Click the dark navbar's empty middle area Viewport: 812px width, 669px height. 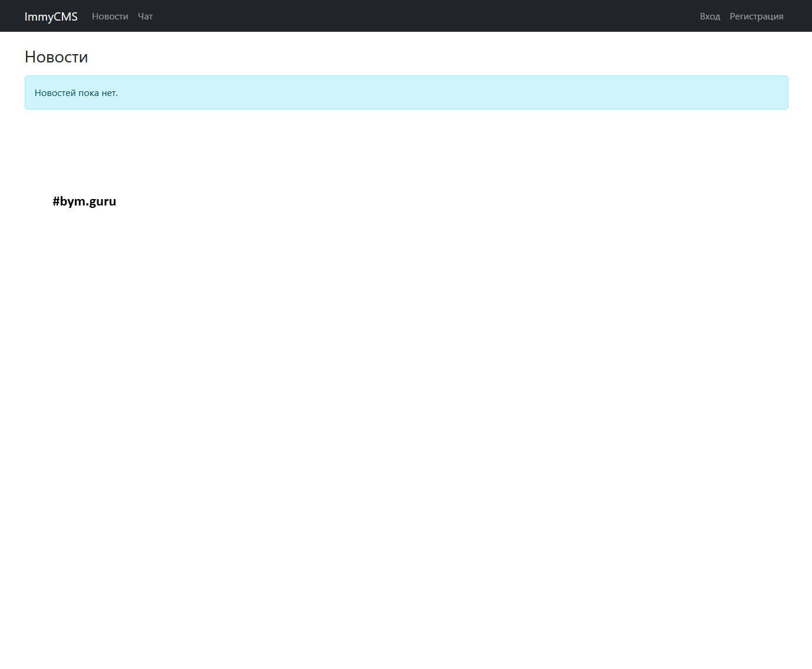point(412,16)
